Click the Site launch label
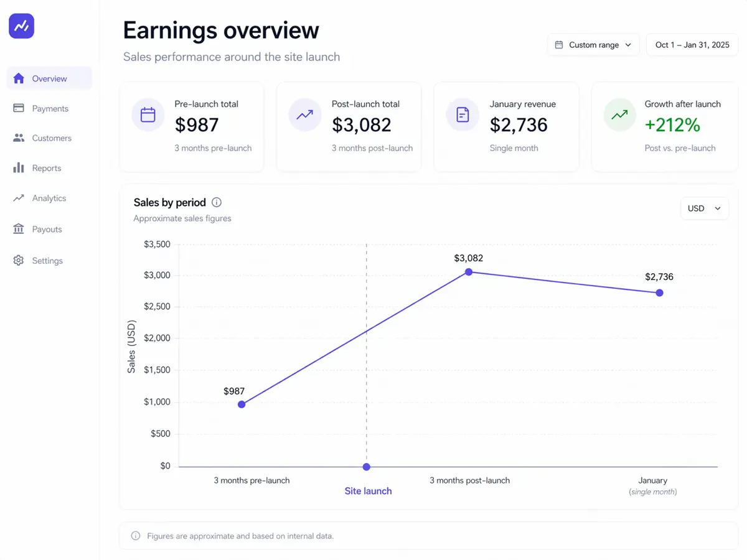This screenshot has width=747, height=560. (368, 491)
